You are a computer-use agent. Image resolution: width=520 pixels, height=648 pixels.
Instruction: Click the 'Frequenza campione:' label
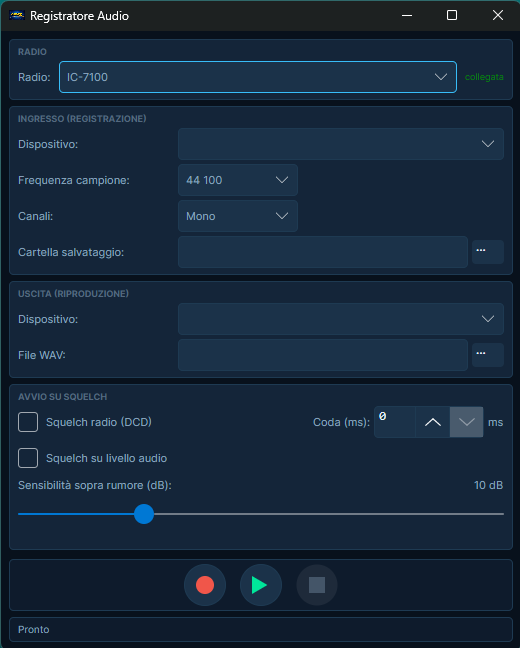(74, 180)
